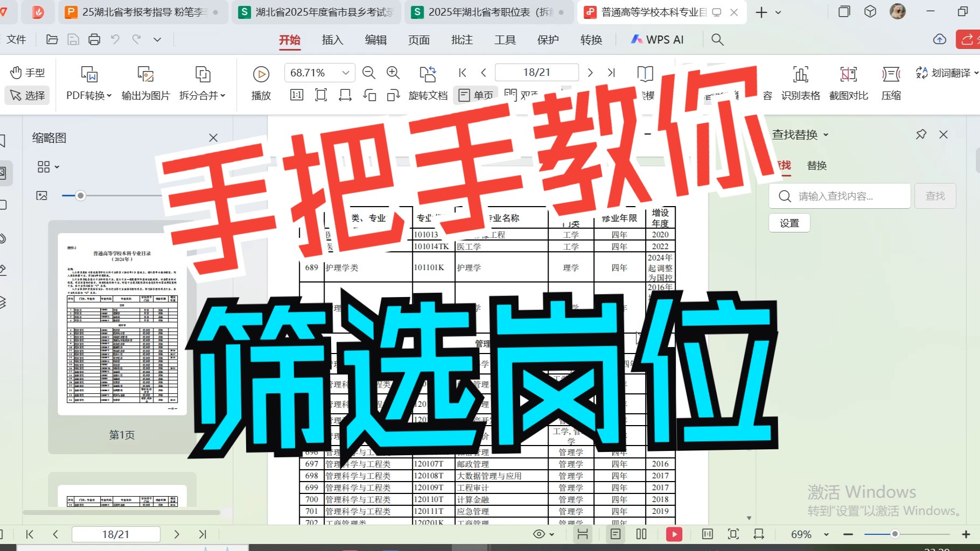The height and width of the screenshot is (551, 980).
Task: Adjust the status bar zoom slider
Action: 894,534
